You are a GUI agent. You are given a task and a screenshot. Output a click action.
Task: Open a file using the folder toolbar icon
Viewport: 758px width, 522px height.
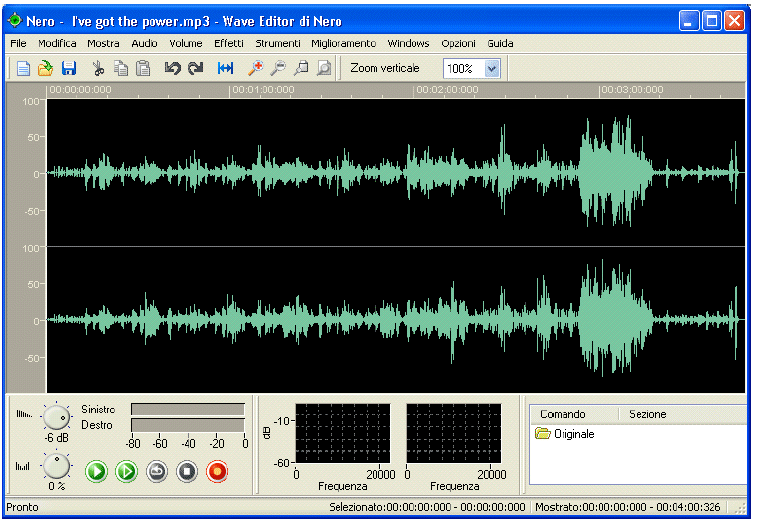45,69
